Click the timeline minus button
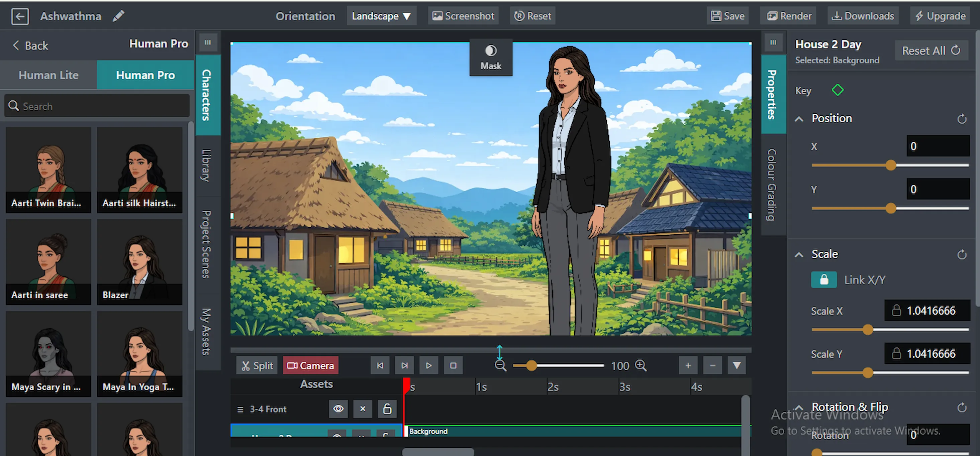980x456 pixels. (x=712, y=365)
